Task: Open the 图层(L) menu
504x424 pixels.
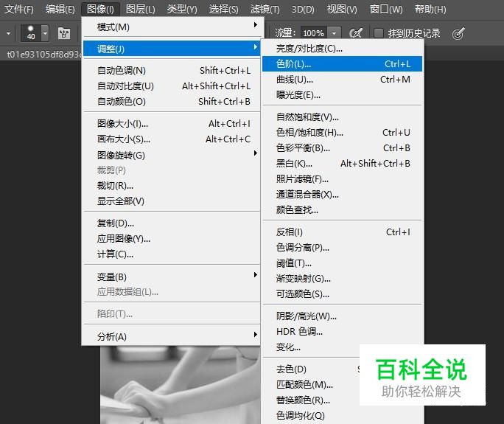Action: pos(141,9)
